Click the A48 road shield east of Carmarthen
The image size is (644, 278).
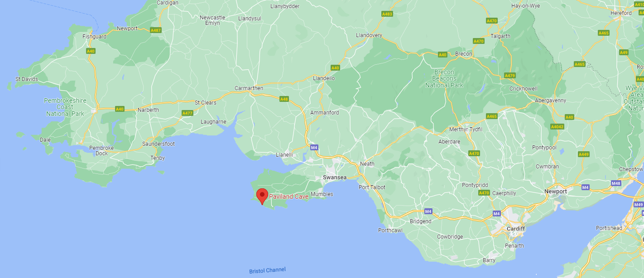[284, 99]
